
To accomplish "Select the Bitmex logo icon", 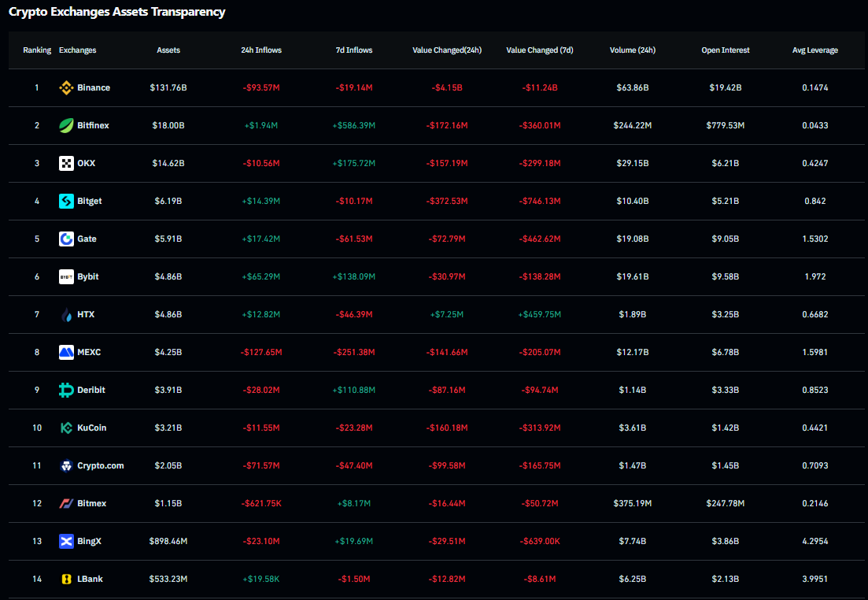I will [66, 503].
